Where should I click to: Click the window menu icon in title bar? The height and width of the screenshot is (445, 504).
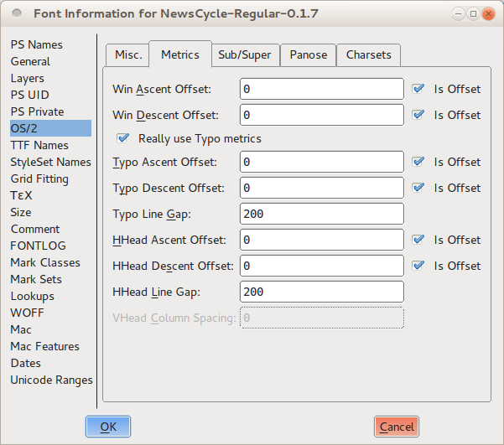[x=17, y=13]
